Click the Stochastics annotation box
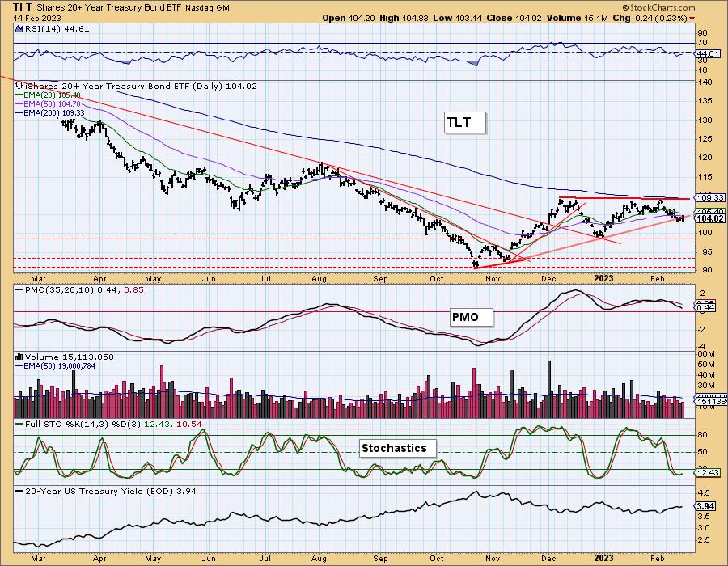 coord(398,448)
